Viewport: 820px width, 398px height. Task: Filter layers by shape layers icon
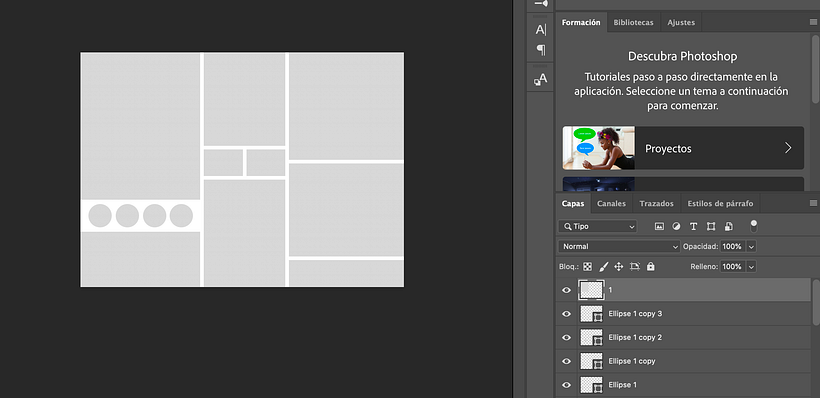[x=711, y=226]
